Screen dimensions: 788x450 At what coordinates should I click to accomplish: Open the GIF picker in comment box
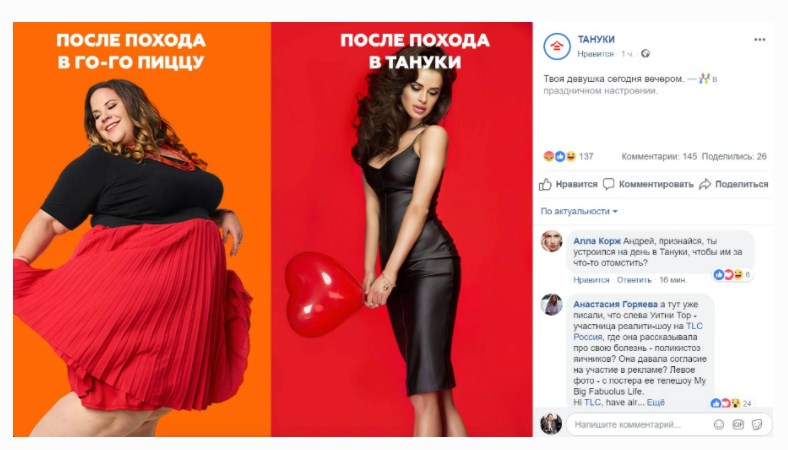[738, 425]
